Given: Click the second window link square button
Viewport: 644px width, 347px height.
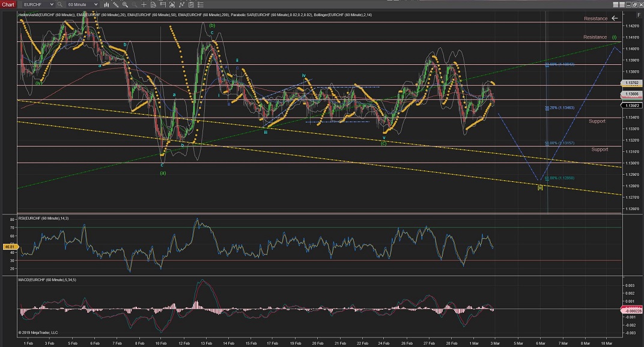Looking at the screenshot, I should click(x=622, y=5).
